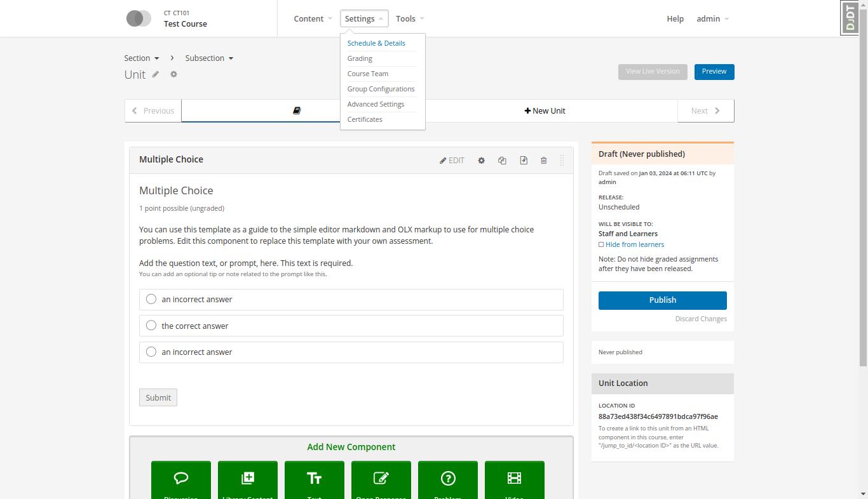Open Schedule & Details settings

pos(376,43)
